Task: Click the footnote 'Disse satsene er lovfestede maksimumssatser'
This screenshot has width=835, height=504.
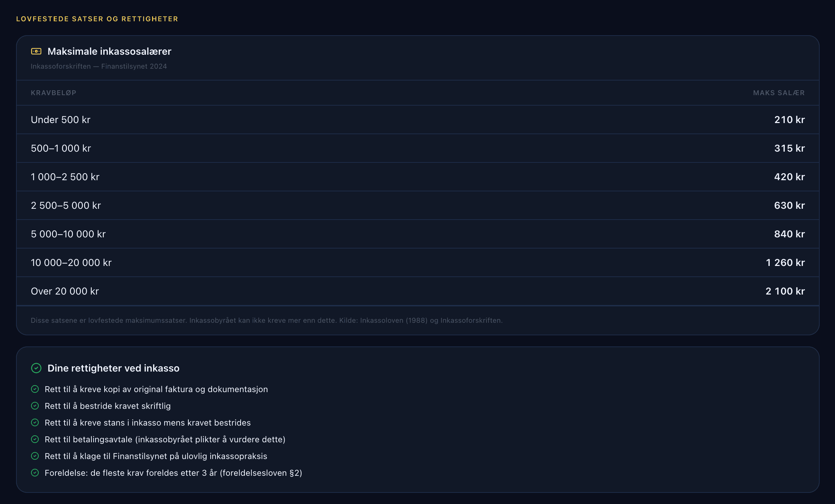Action: tap(267, 320)
